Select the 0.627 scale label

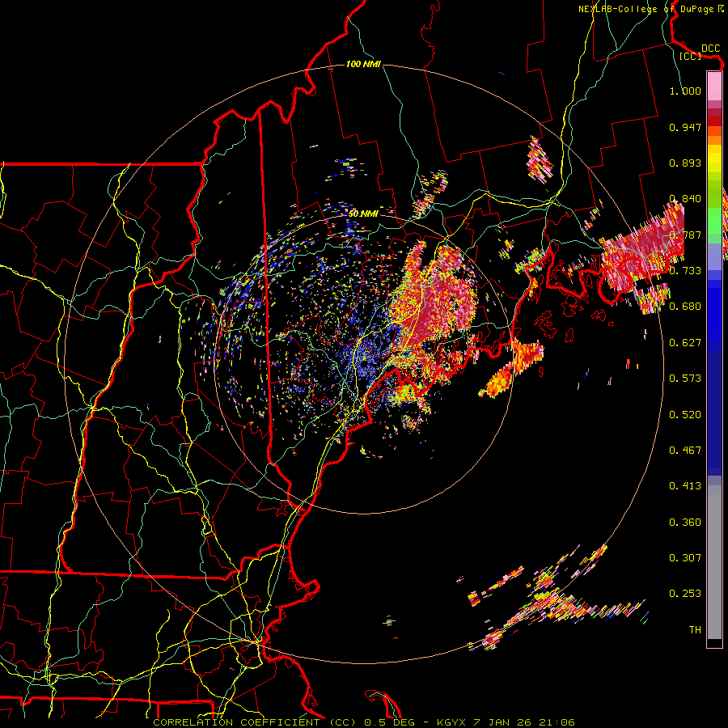[x=685, y=343]
